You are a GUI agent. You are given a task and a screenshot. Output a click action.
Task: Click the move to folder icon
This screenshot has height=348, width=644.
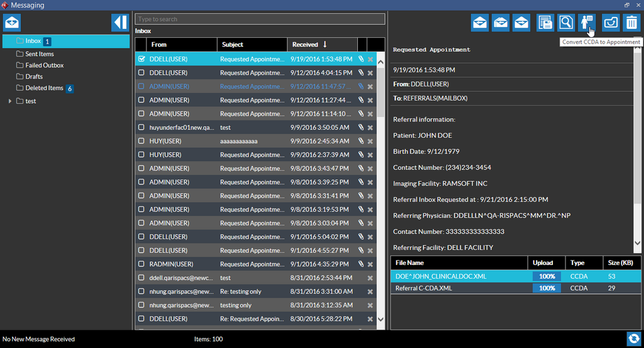(611, 23)
